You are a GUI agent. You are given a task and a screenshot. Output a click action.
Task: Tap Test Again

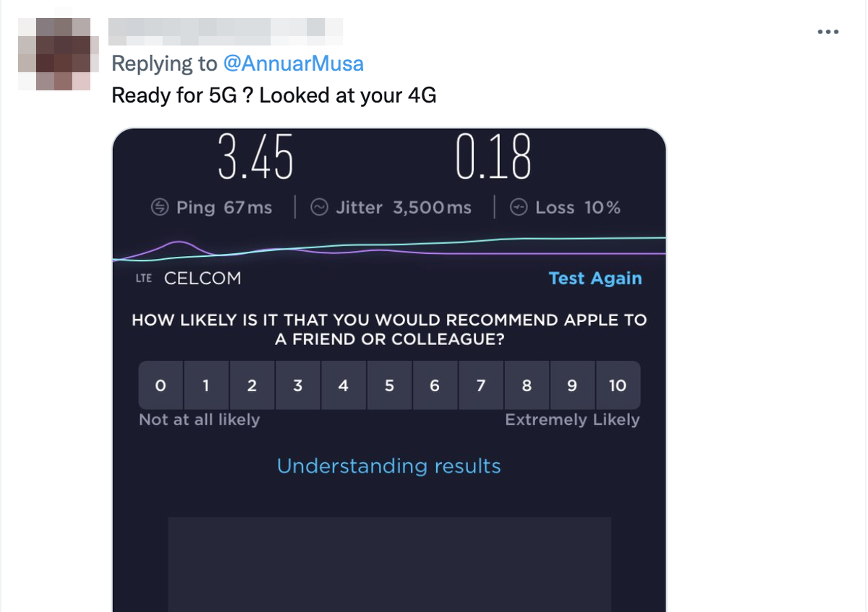595,279
